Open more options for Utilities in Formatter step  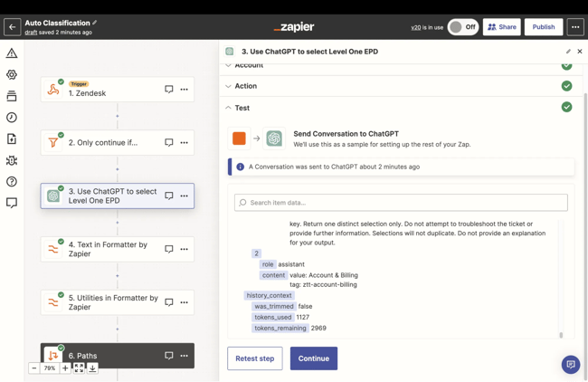pos(185,302)
